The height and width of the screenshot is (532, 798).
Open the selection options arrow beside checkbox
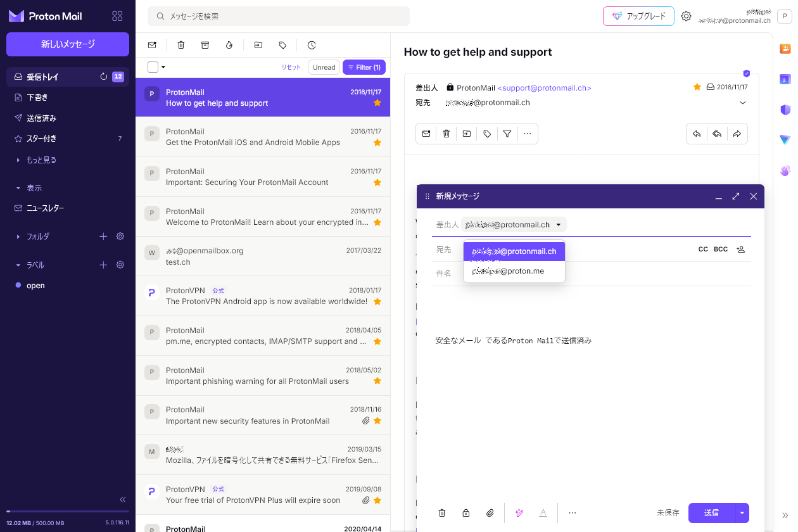163,67
